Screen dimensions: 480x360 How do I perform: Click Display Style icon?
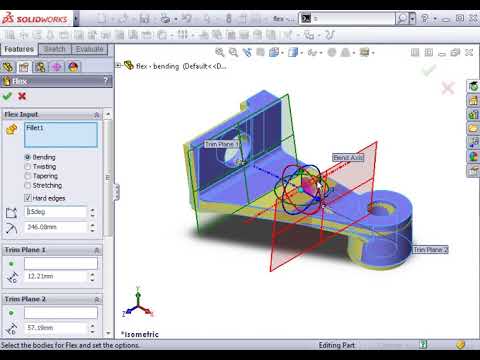(x=293, y=52)
